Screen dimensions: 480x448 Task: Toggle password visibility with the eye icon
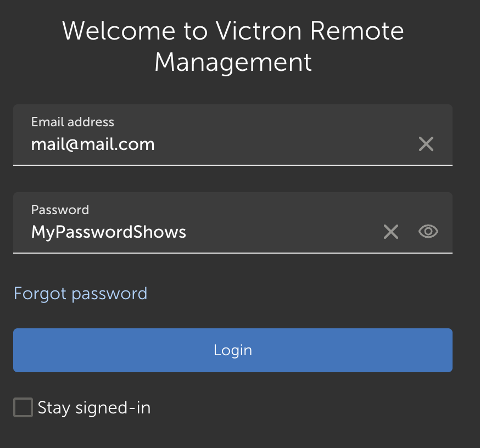[x=428, y=232]
